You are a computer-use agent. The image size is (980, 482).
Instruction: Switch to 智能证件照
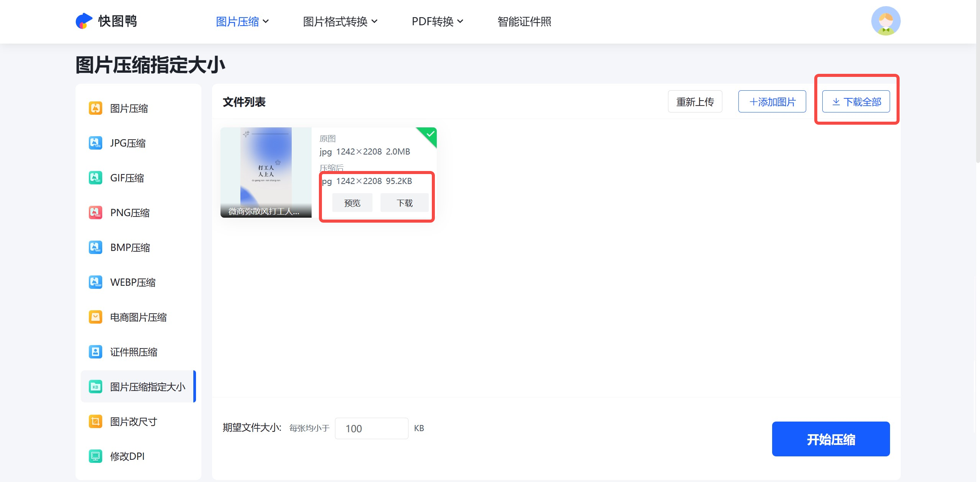coord(524,22)
